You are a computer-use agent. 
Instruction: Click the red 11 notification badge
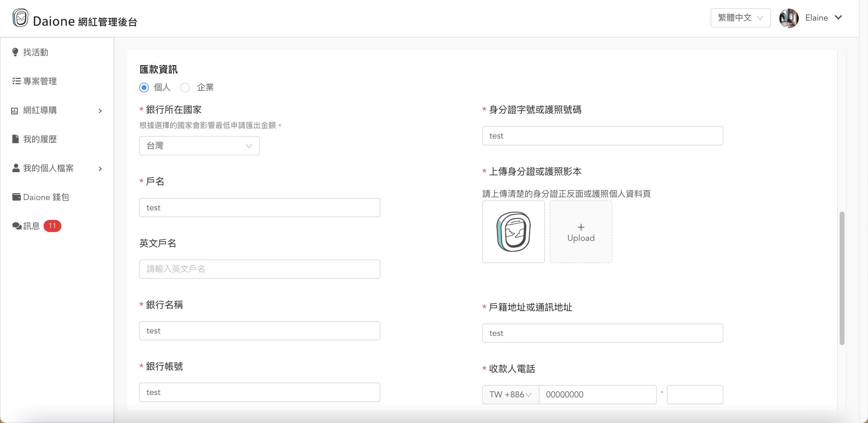tap(52, 226)
